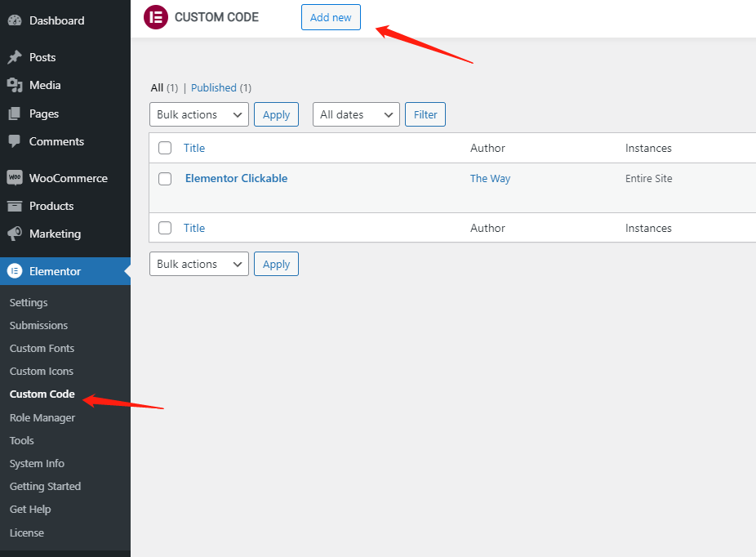Click the Media icon in sidebar
The image size is (756, 557).
(15, 85)
